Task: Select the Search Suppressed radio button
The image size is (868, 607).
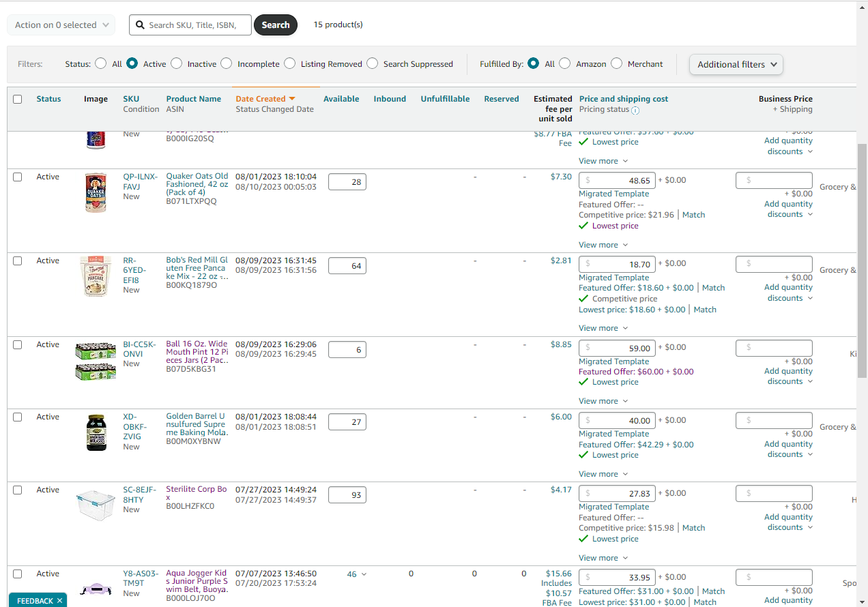Action: [373, 63]
